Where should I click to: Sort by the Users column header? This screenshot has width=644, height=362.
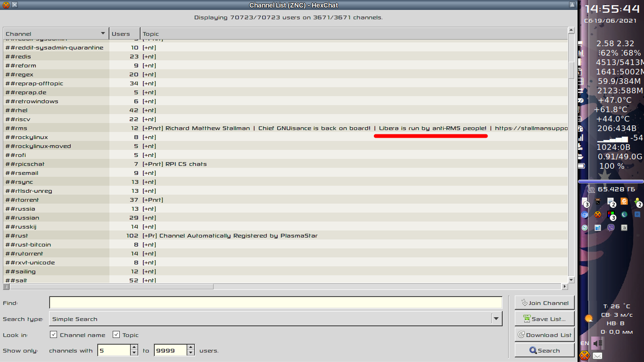click(x=124, y=33)
